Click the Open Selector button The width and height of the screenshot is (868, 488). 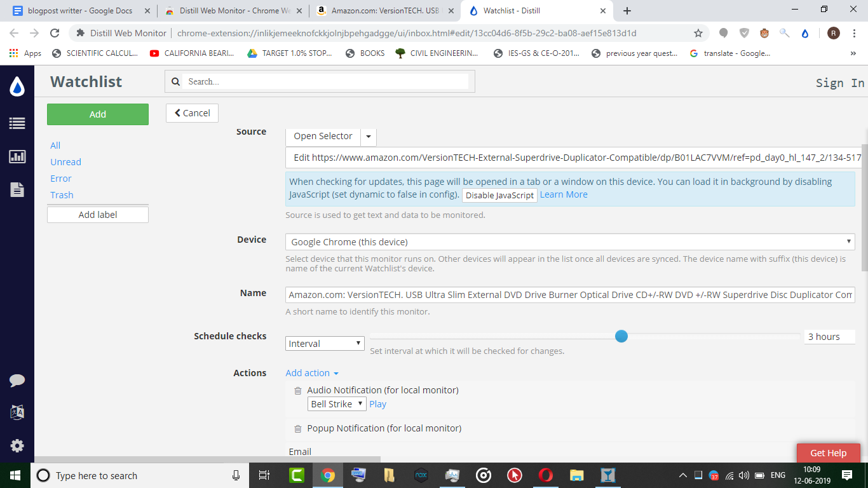pos(323,137)
